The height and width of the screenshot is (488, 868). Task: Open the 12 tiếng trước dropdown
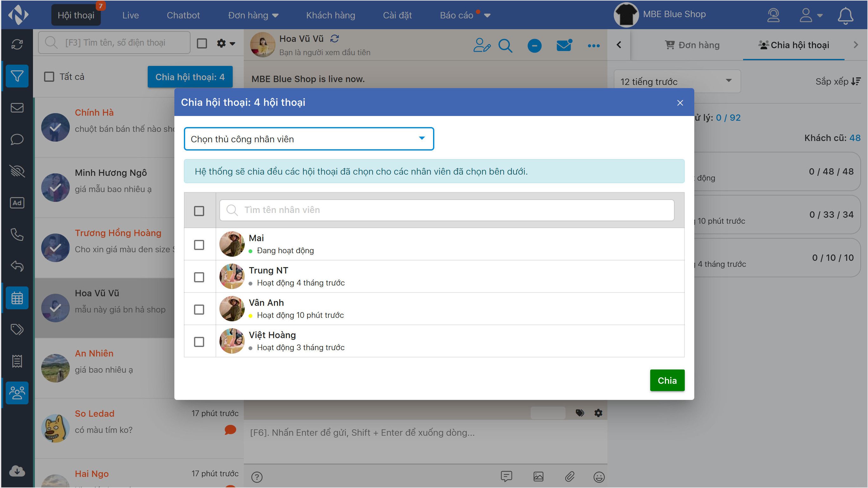coord(677,81)
